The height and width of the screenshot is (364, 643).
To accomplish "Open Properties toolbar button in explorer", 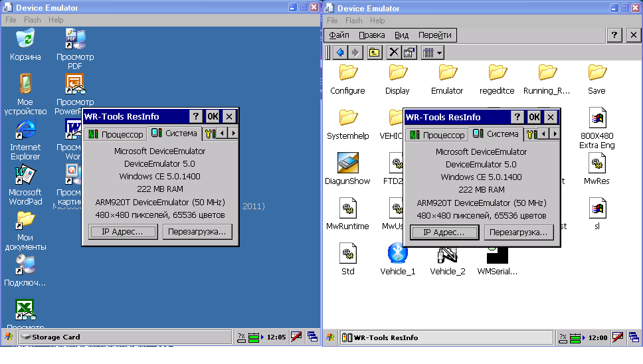I will point(409,52).
